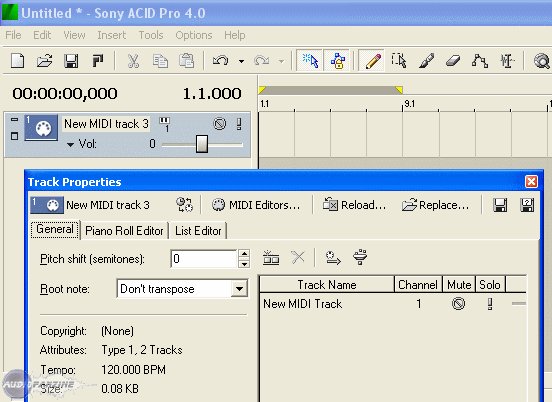Click the filter funnel icon above track list
The width and height of the screenshot is (552, 402).
(360, 257)
